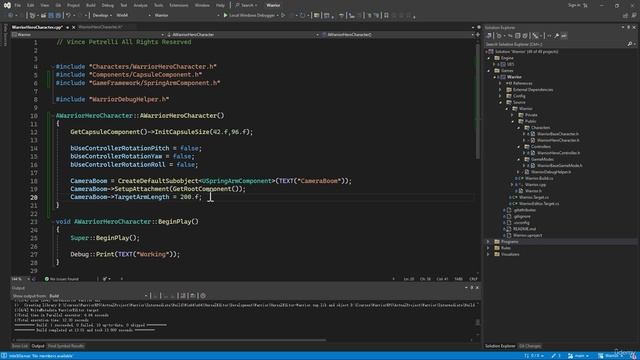Select README.md in Solution Explorer
Image resolution: width=640 pixels, height=360 pixels.
pyautogui.click(x=524, y=229)
